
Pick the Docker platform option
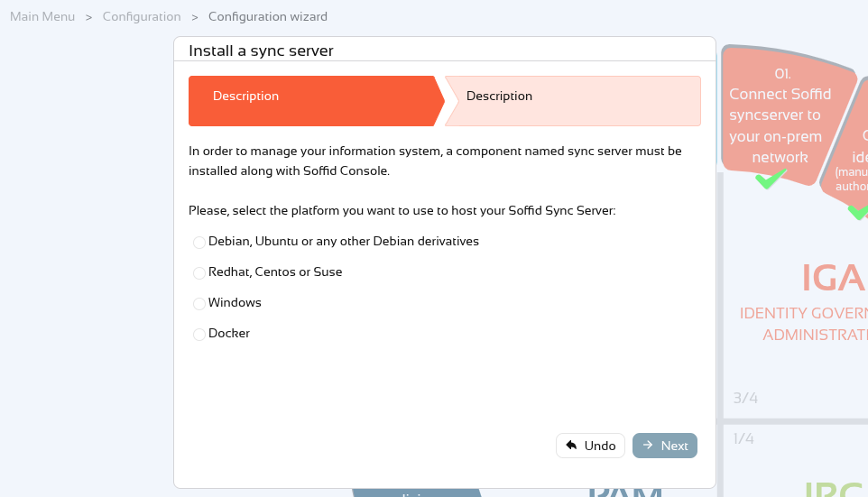199,335
